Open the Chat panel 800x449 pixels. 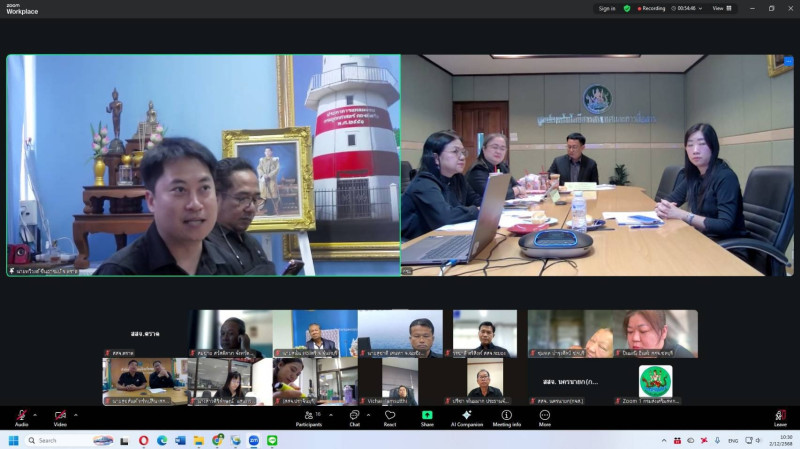[354, 416]
